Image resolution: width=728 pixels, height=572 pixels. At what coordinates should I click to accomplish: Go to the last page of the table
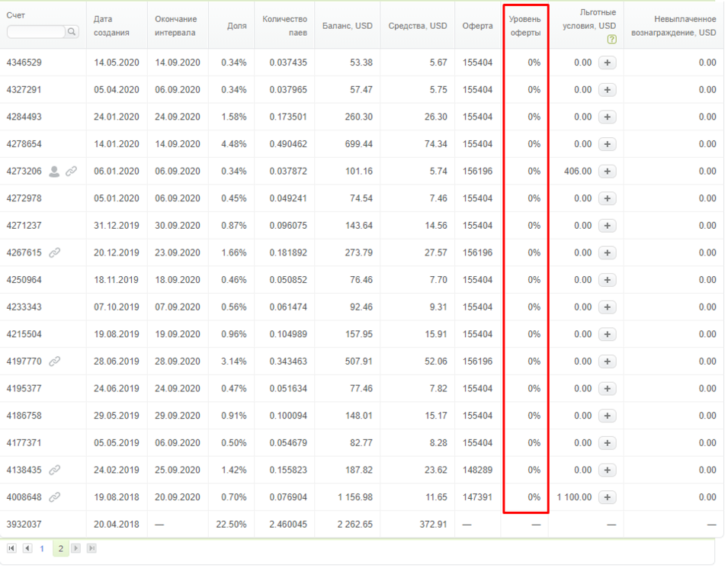(92, 548)
